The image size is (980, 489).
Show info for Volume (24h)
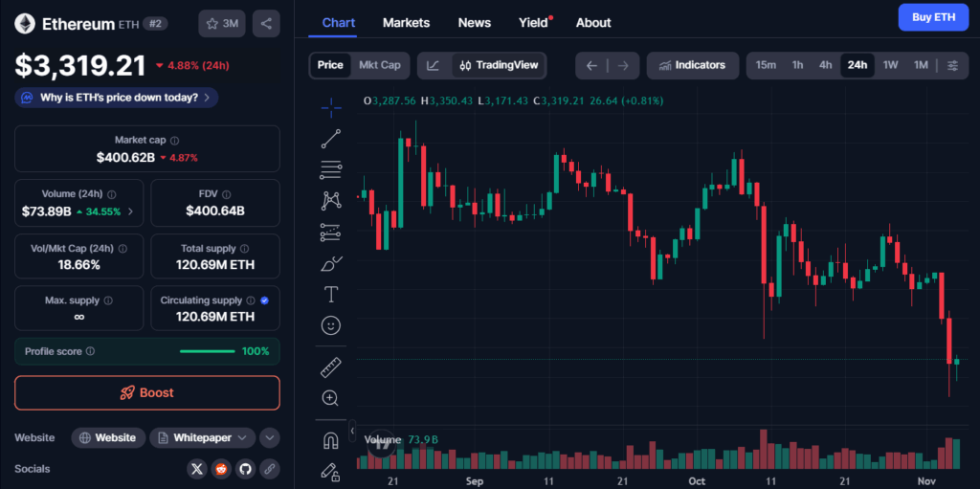click(x=111, y=194)
